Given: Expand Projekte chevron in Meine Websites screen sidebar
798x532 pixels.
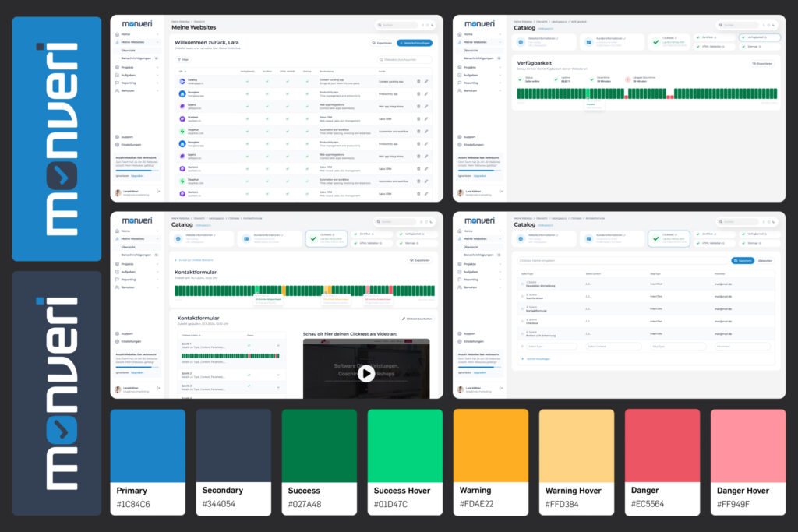Looking at the screenshot, I should (157, 67).
